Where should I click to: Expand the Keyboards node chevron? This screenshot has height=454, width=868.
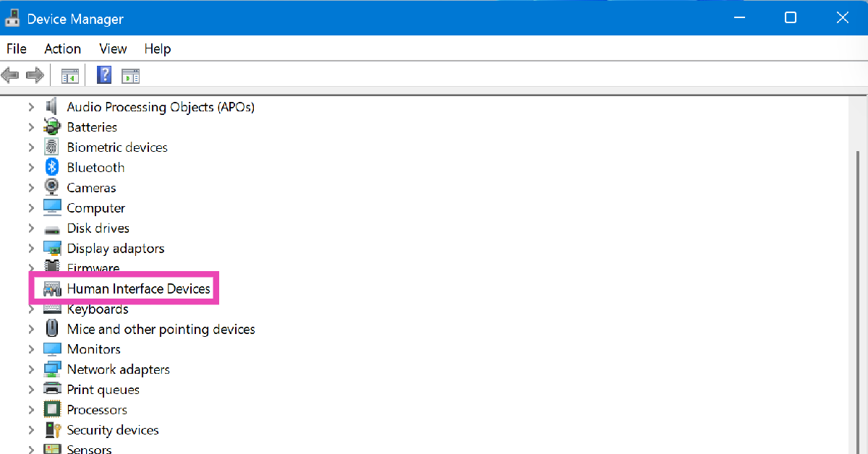[x=30, y=309]
